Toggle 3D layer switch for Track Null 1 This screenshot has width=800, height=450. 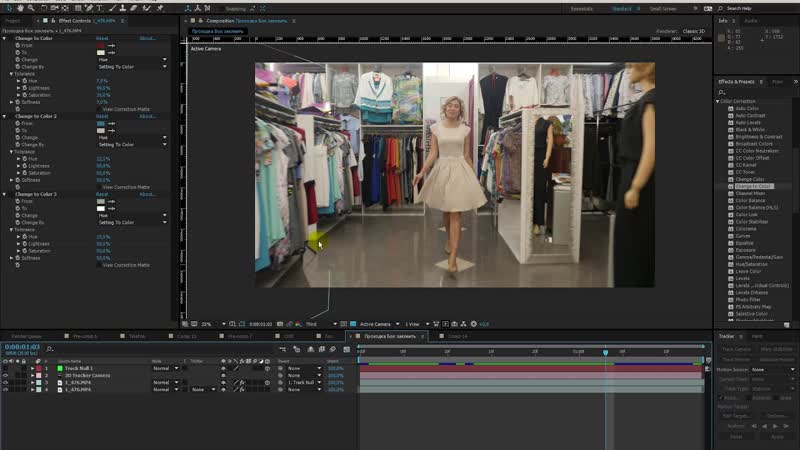click(x=267, y=368)
